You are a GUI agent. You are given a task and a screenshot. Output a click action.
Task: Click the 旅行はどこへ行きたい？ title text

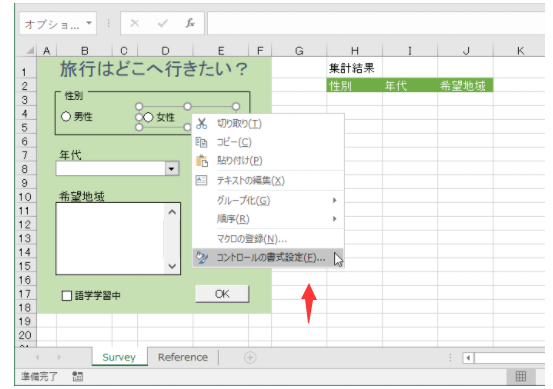click(x=154, y=68)
